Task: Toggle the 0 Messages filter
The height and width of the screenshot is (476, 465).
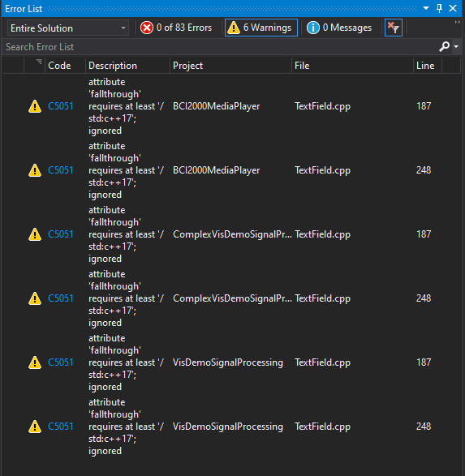Action: [x=339, y=28]
